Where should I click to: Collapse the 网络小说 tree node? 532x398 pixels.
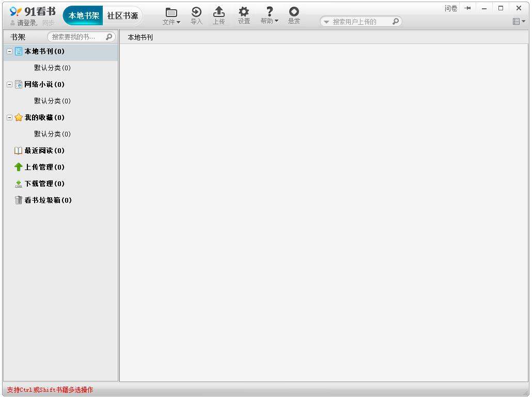coord(9,85)
